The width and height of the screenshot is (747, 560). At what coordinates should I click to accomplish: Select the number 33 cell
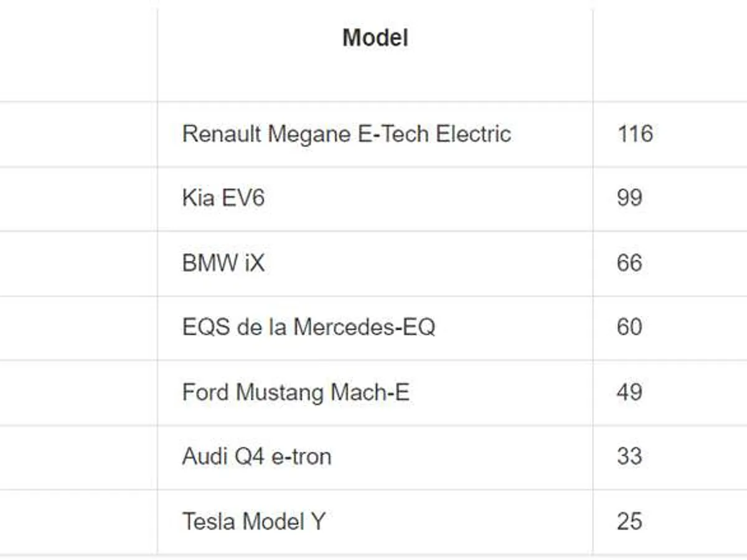point(629,457)
